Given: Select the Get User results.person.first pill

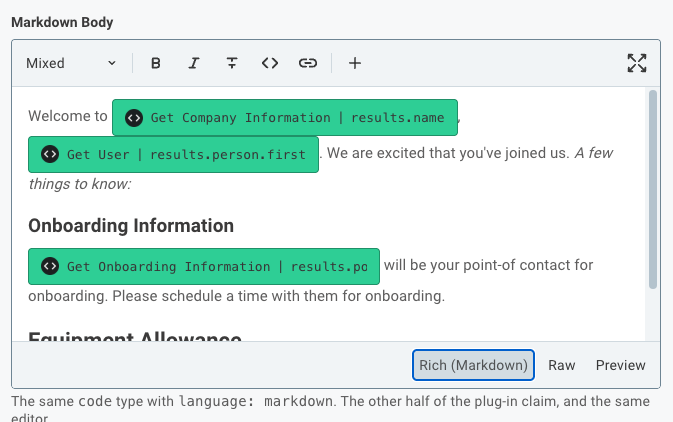Looking at the screenshot, I should (173, 155).
